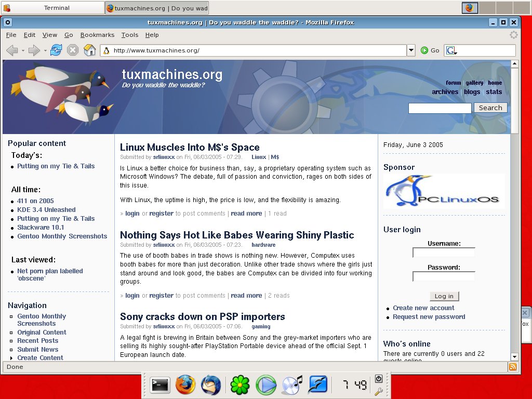Open the blogs link in header
The image size is (532, 399).
(472, 91)
